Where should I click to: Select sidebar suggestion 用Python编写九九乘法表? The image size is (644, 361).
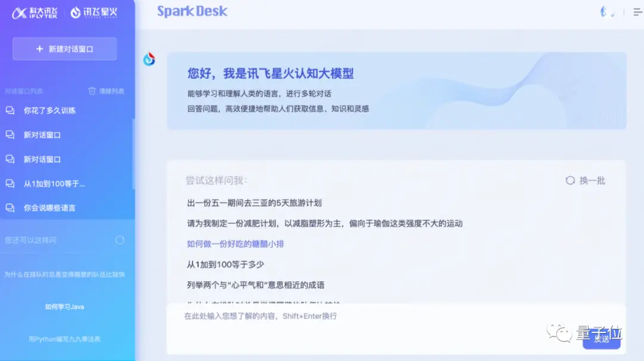pyautogui.click(x=64, y=340)
